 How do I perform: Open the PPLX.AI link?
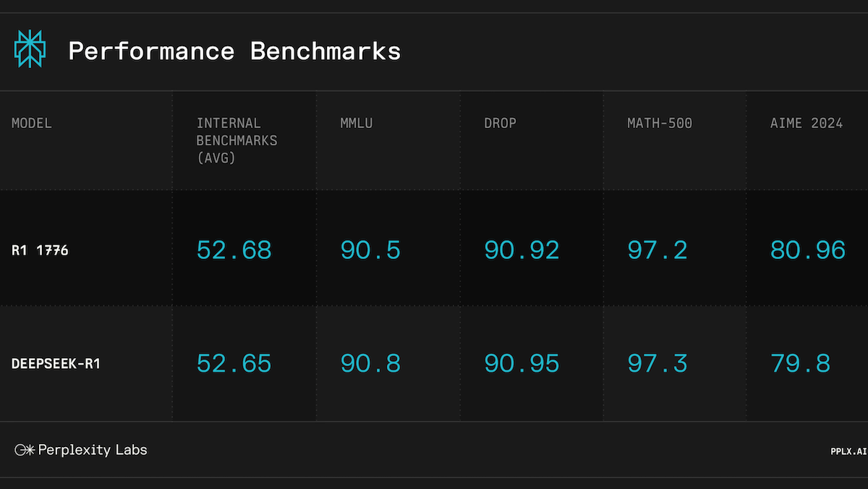pos(848,451)
